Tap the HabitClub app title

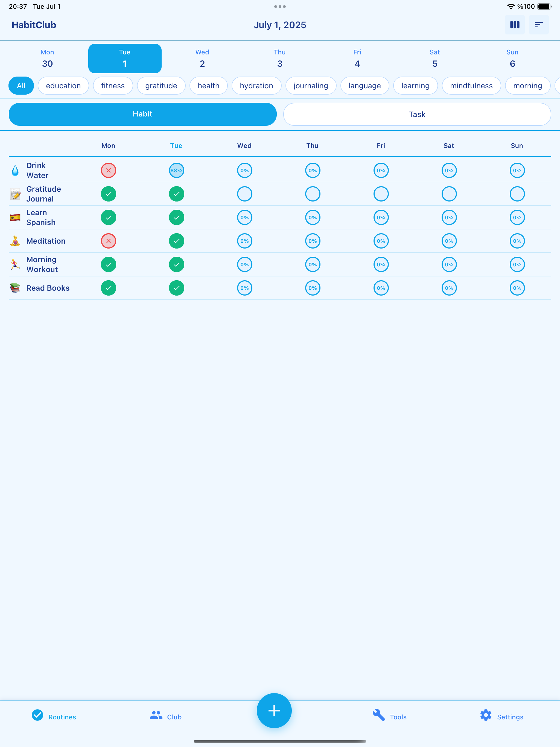click(34, 25)
